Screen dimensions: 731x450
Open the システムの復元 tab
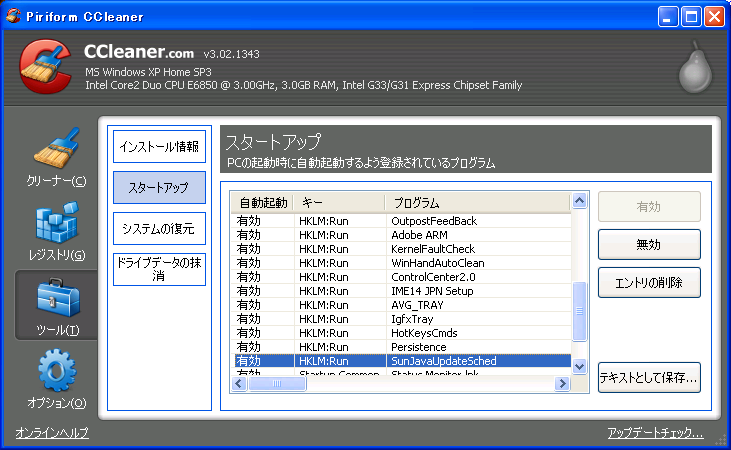coord(159,228)
